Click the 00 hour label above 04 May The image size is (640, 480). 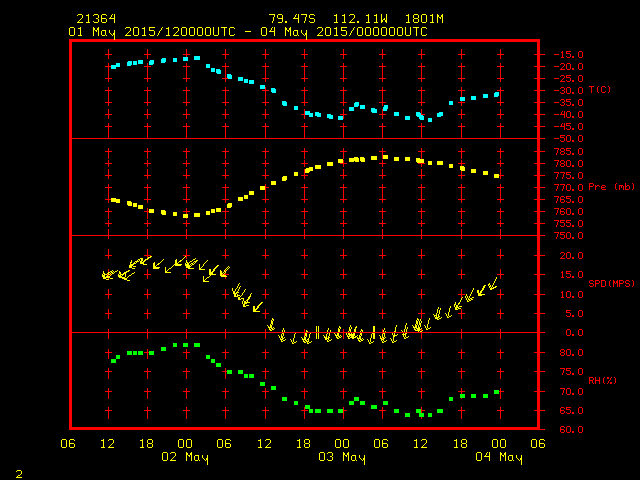tap(499, 444)
